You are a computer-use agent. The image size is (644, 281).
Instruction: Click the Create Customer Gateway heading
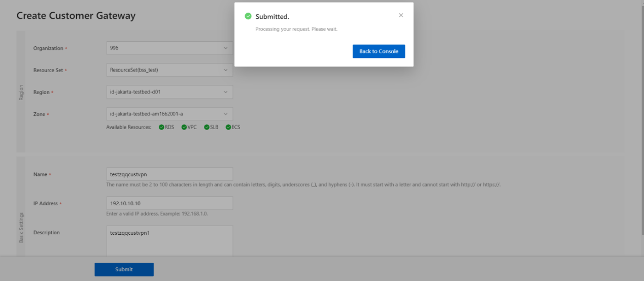[x=76, y=16]
